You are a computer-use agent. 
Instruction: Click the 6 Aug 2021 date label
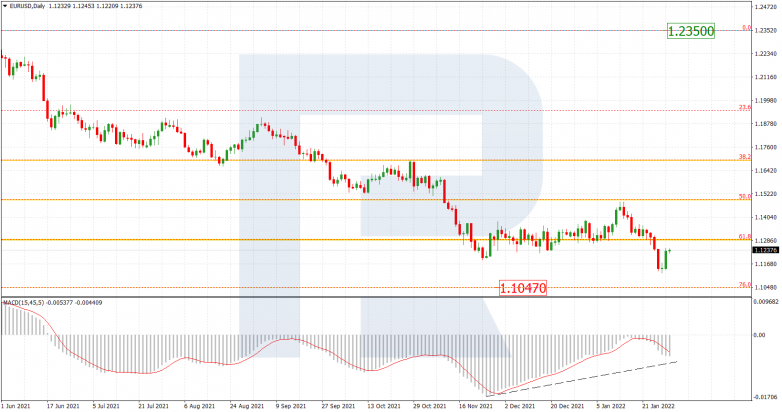[199, 407]
